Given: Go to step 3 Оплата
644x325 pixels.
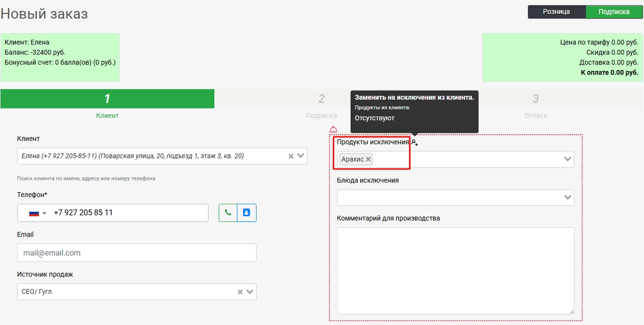Looking at the screenshot, I should coord(535,99).
